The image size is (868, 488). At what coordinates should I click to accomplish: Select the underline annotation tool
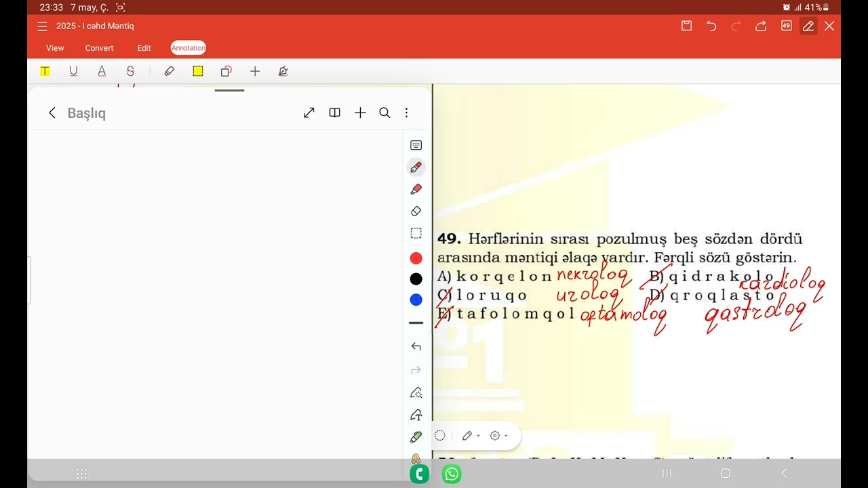point(73,71)
